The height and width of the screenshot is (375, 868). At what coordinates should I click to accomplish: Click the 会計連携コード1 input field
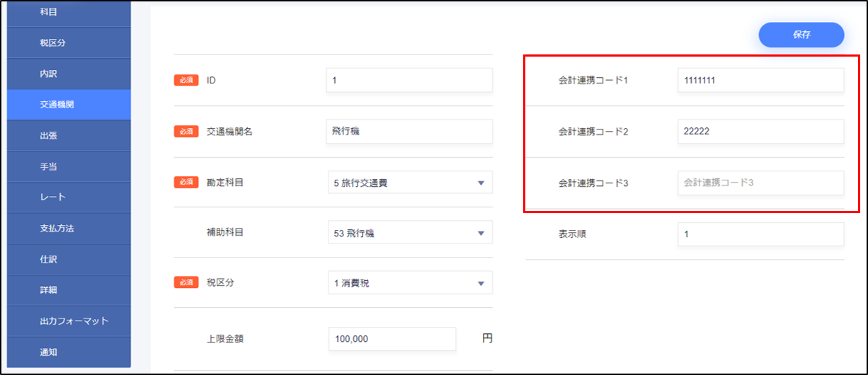pos(760,81)
